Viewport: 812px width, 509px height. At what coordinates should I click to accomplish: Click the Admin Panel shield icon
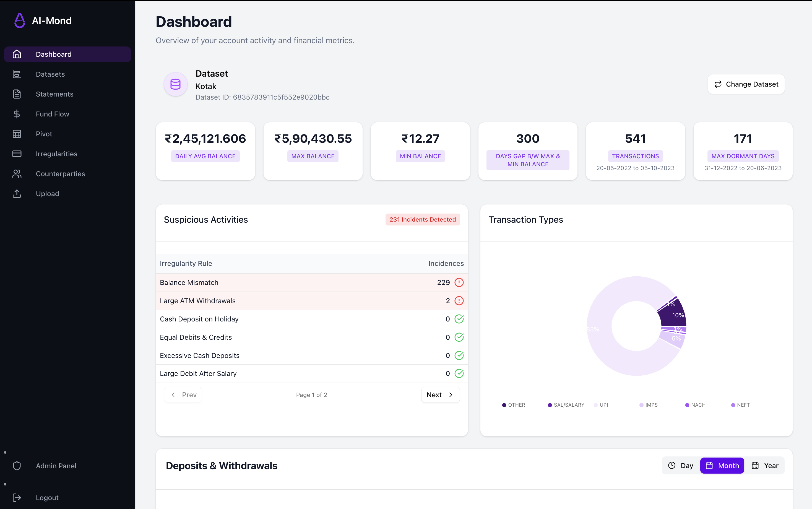pyautogui.click(x=17, y=466)
